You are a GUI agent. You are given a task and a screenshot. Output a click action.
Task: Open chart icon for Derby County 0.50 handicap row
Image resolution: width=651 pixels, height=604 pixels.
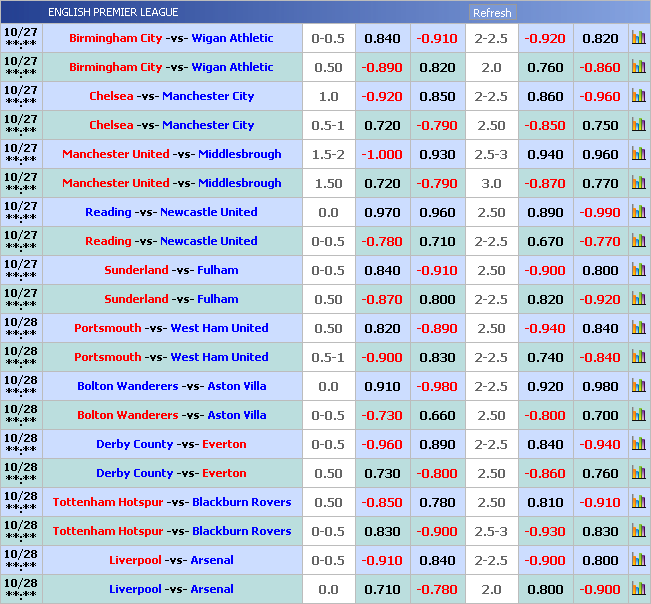[x=638, y=474]
